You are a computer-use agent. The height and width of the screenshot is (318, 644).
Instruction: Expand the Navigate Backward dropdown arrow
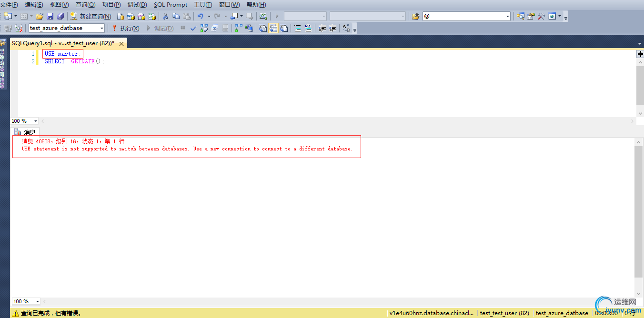(241, 16)
